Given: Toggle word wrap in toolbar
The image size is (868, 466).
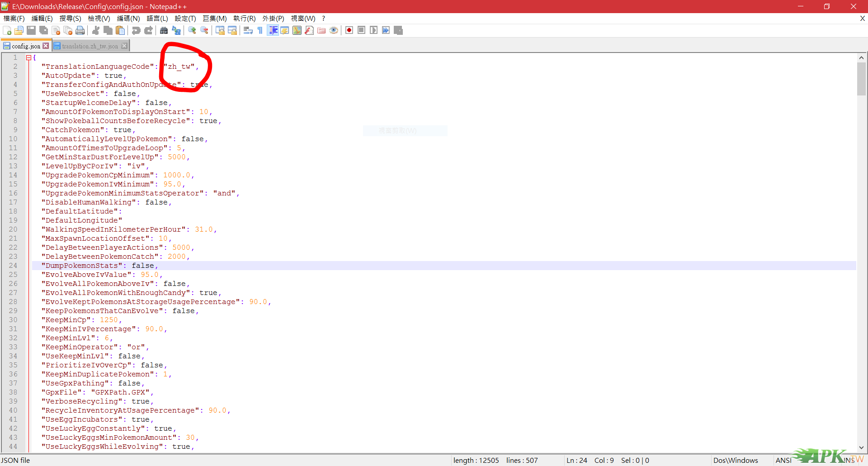Looking at the screenshot, I should 248,30.
